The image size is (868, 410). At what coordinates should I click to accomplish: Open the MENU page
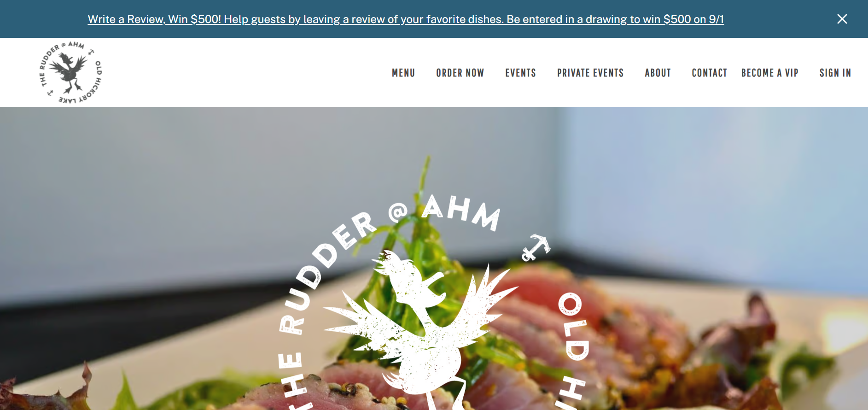pyautogui.click(x=403, y=73)
